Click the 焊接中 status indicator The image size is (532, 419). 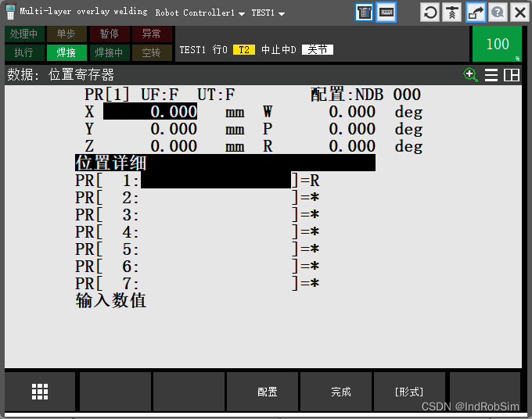110,52
